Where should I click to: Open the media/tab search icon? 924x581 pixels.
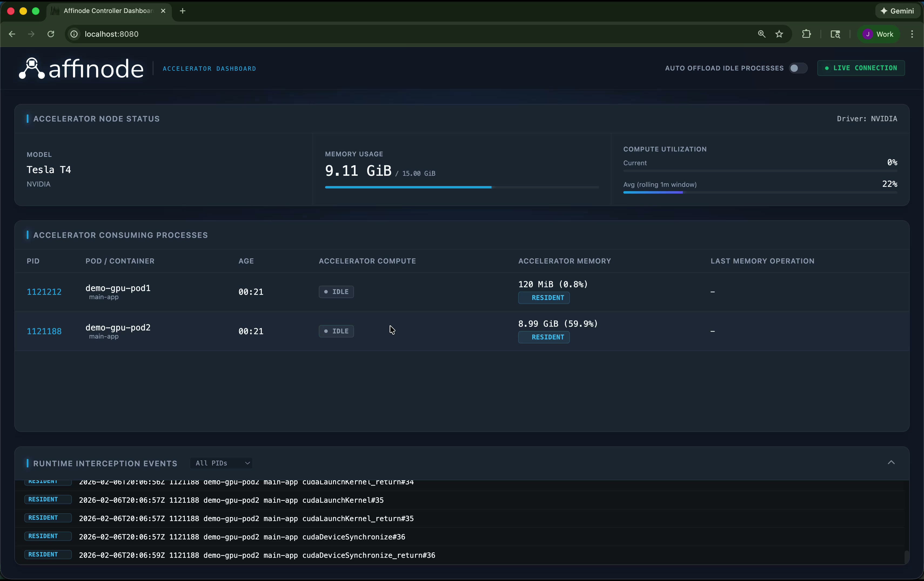pos(835,34)
